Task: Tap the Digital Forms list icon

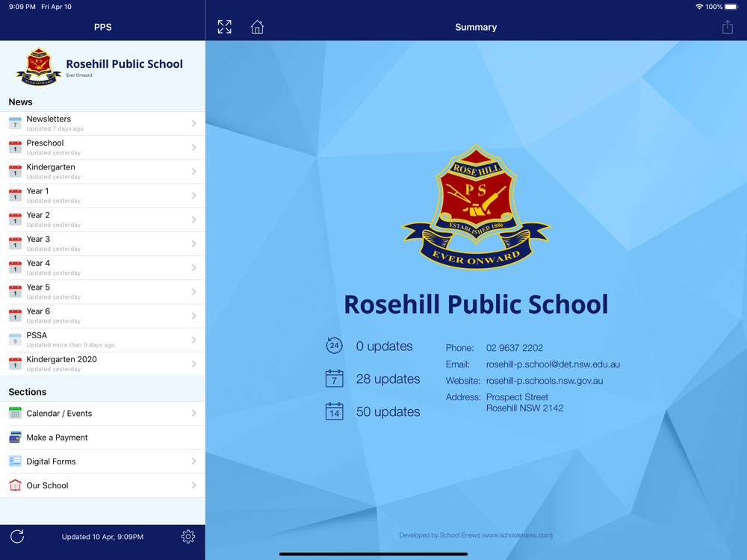Action: 15,461
